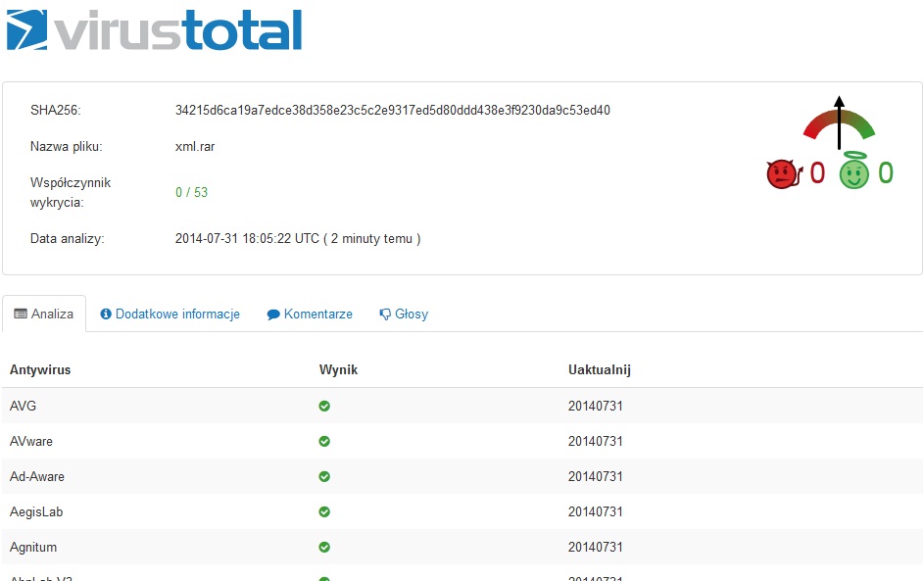Image resolution: width=924 pixels, height=581 pixels.
Task: Switch to the Komentarze tab
Action: [310, 315]
